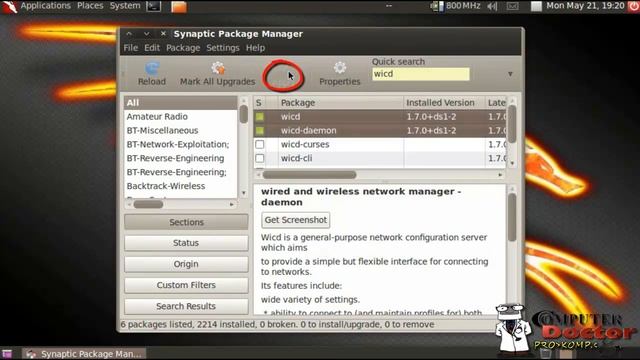Click package list scroll down arrow
640x360 pixels.
512,163
